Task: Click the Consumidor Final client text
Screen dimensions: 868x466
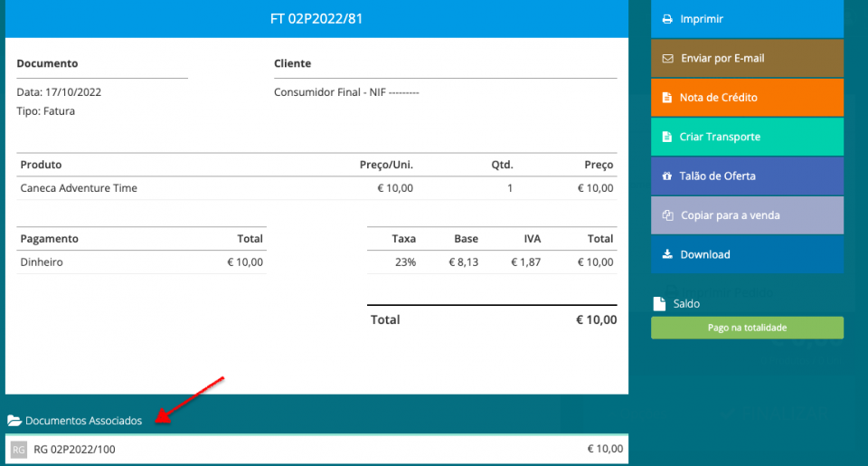Action: pos(346,92)
